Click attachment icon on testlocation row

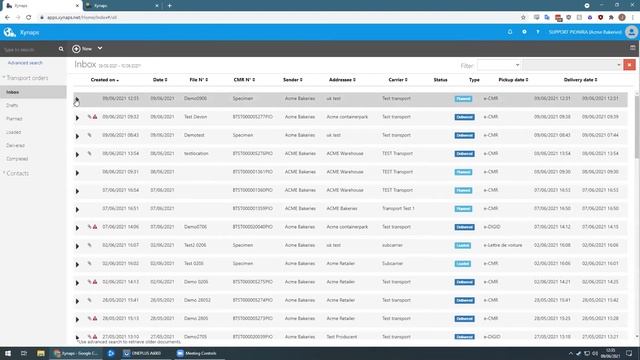pyautogui.click(x=89, y=153)
